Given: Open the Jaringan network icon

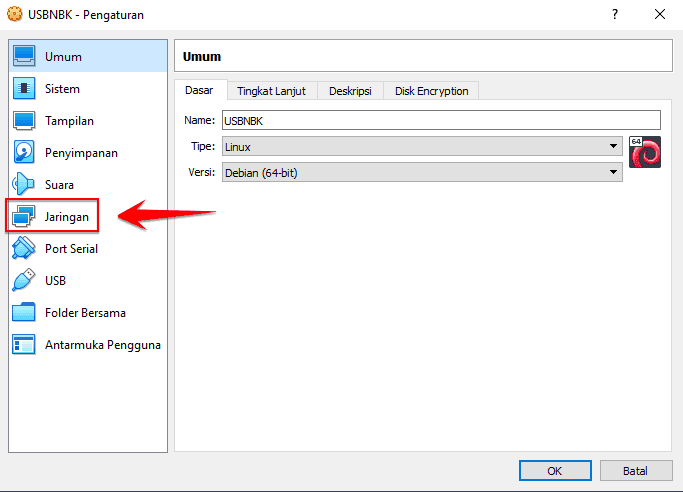Looking at the screenshot, I should point(24,216).
